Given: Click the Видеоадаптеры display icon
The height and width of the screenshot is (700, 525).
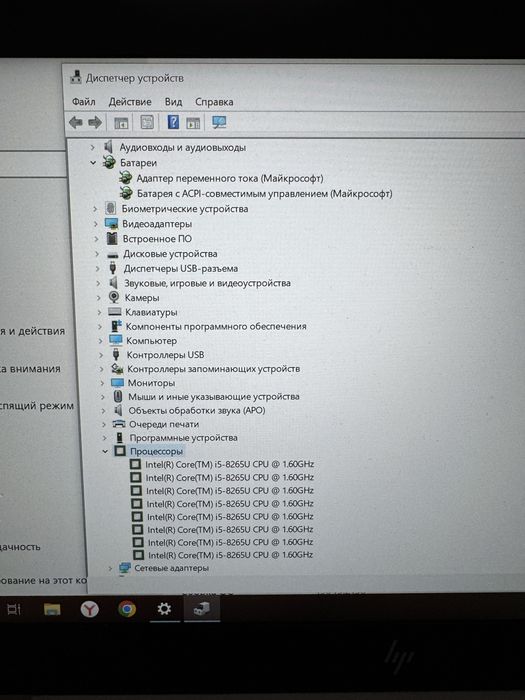Looking at the screenshot, I should (x=111, y=223).
